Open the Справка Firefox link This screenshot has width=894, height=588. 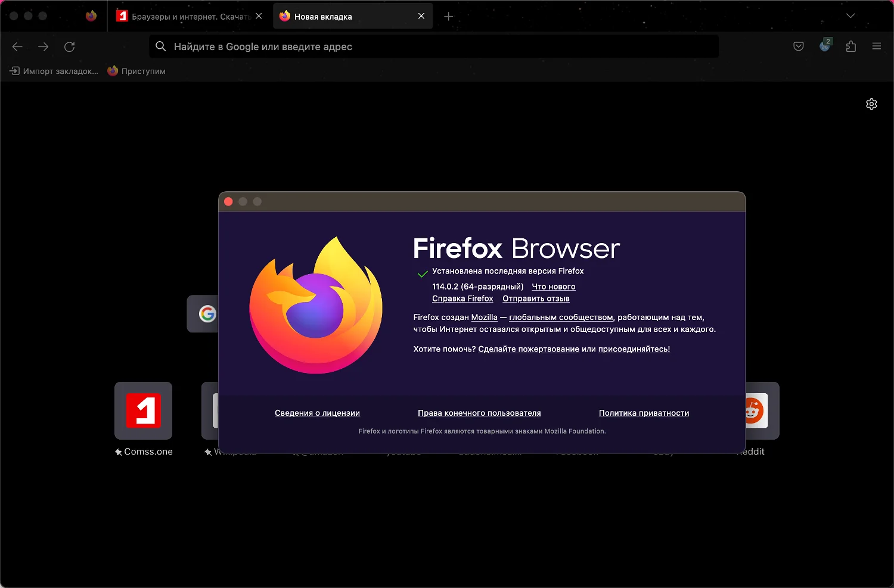pos(462,298)
